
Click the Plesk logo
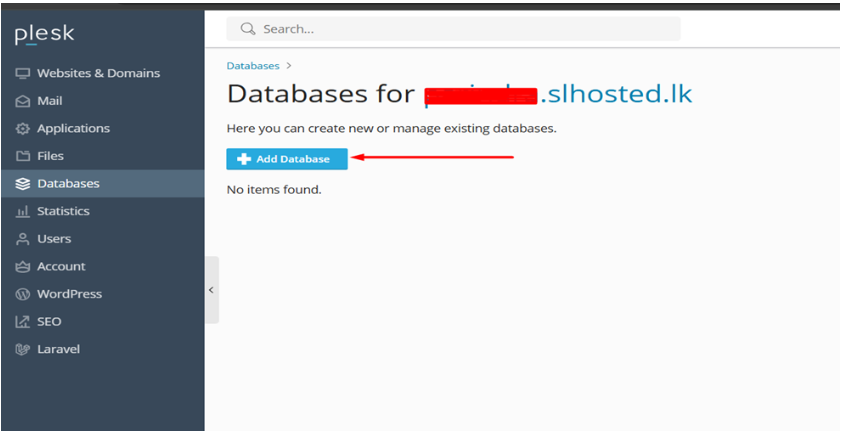click(x=44, y=35)
